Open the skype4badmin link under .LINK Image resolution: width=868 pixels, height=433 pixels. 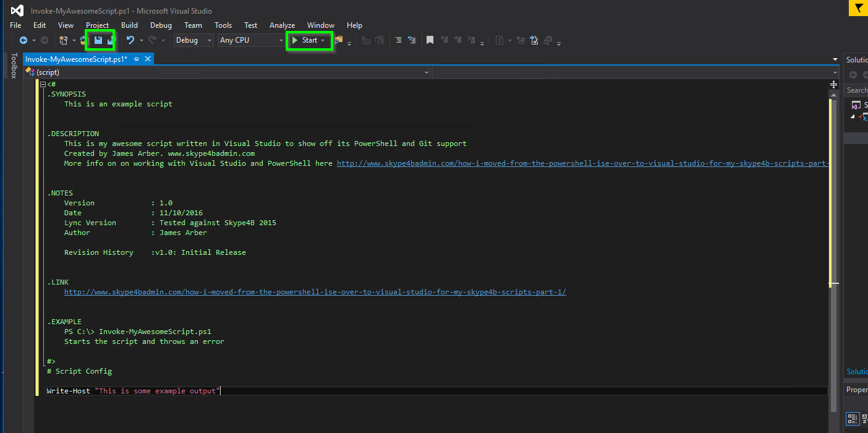tap(315, 292)
